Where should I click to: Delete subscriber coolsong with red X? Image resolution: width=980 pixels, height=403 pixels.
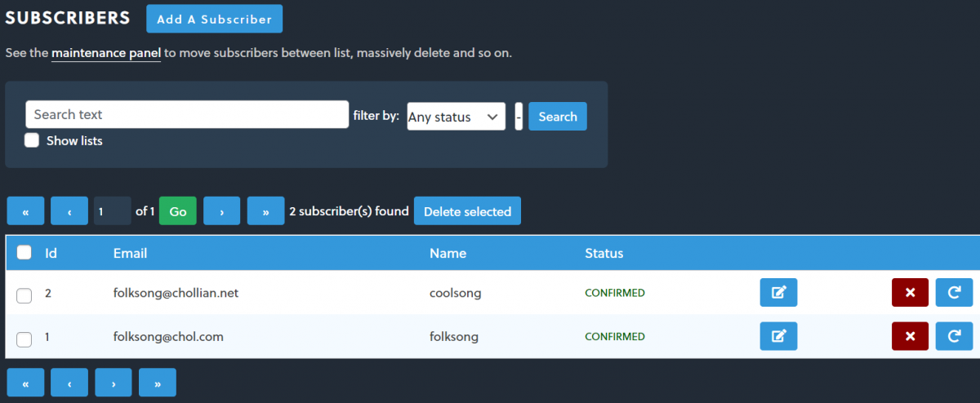910,293
